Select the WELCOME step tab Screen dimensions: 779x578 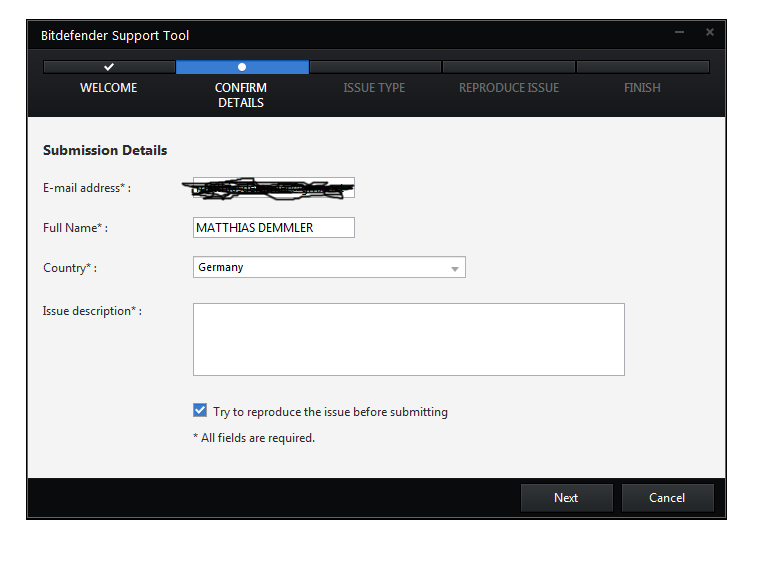pos(109,88)
